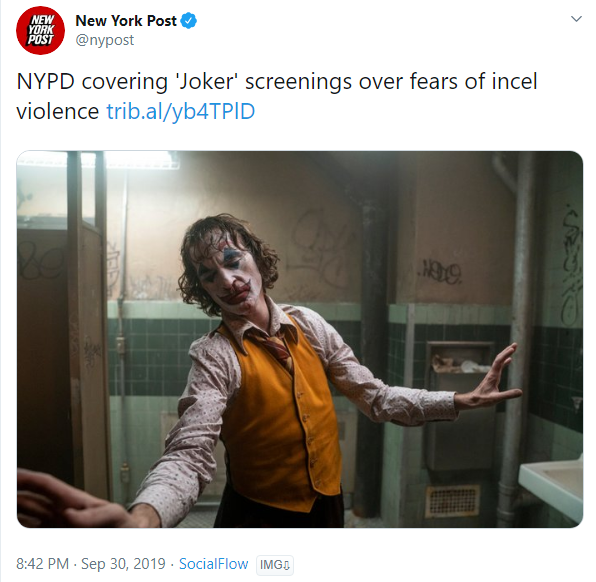Click the word 'Joker' in tweet text
This screenshot has height=582, width=596.
[x=208, y=82]
